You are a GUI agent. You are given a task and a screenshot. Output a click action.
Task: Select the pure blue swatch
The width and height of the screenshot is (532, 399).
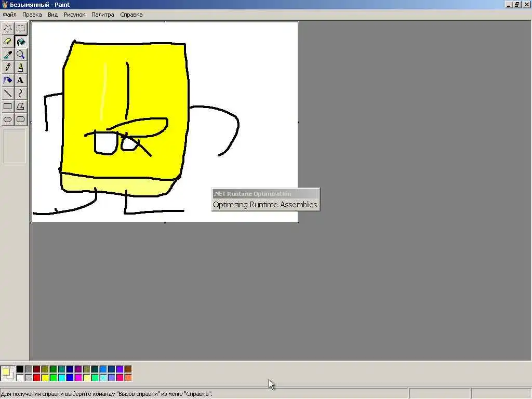click(x=70, y=377)
